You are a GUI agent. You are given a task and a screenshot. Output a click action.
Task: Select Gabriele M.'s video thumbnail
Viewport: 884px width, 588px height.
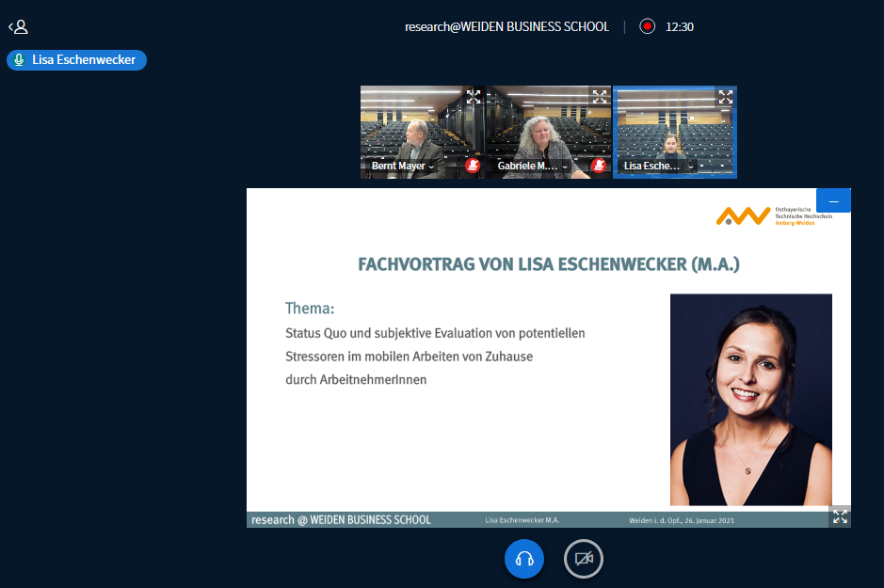tap(549, 132)
